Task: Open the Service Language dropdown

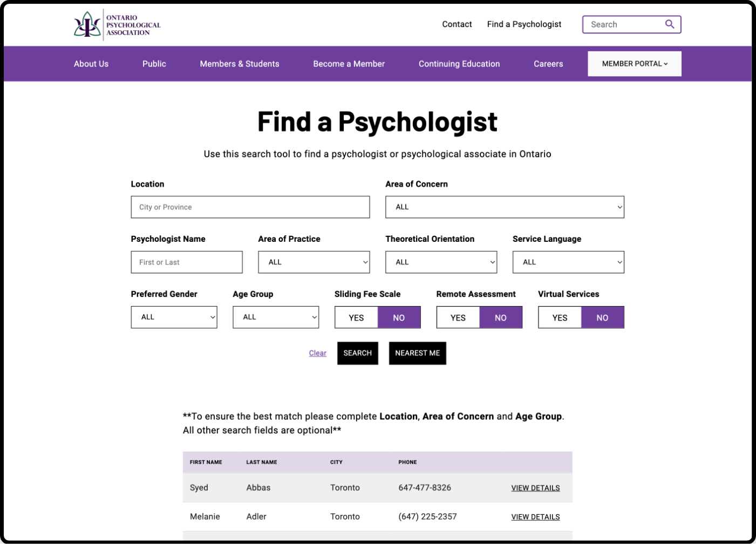Action: pos(568,262)
